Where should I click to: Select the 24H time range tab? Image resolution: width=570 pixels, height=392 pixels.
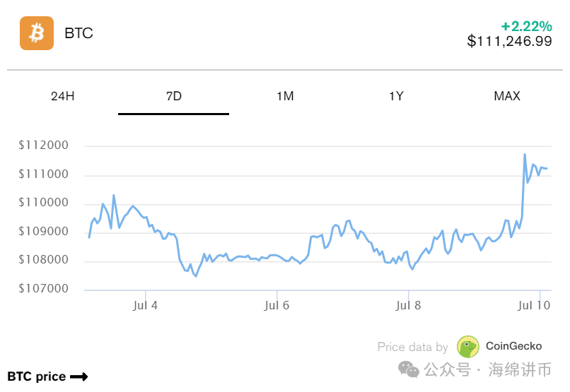pos(62,96)
